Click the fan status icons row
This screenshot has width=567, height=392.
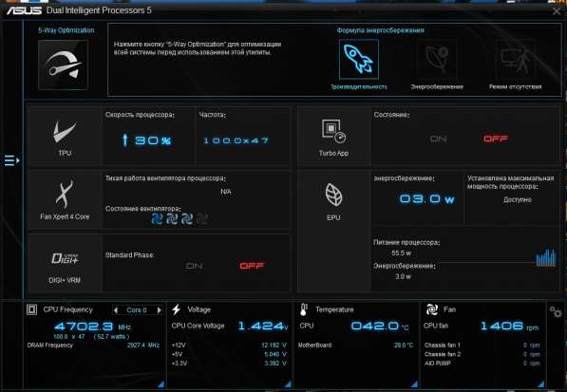click(180, 218)
